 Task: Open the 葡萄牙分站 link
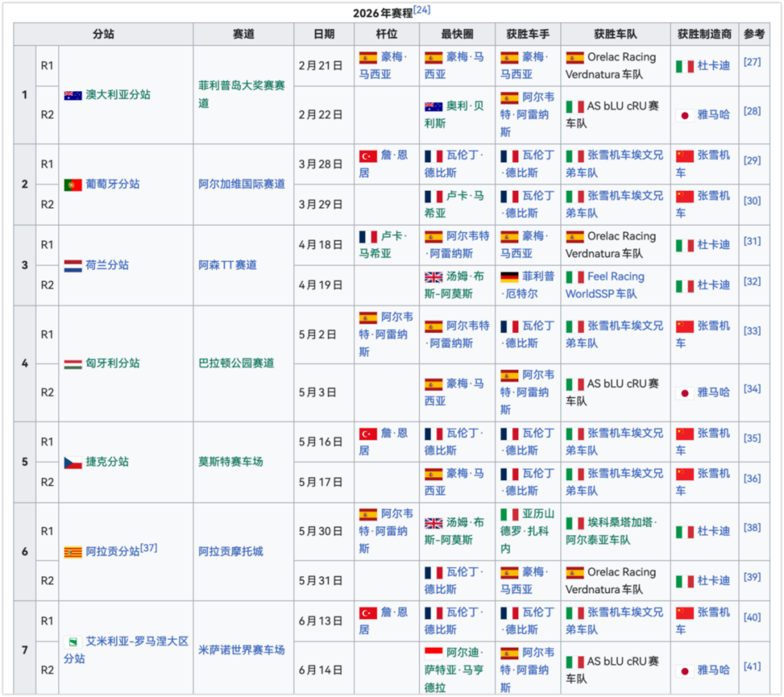[113, 184]
